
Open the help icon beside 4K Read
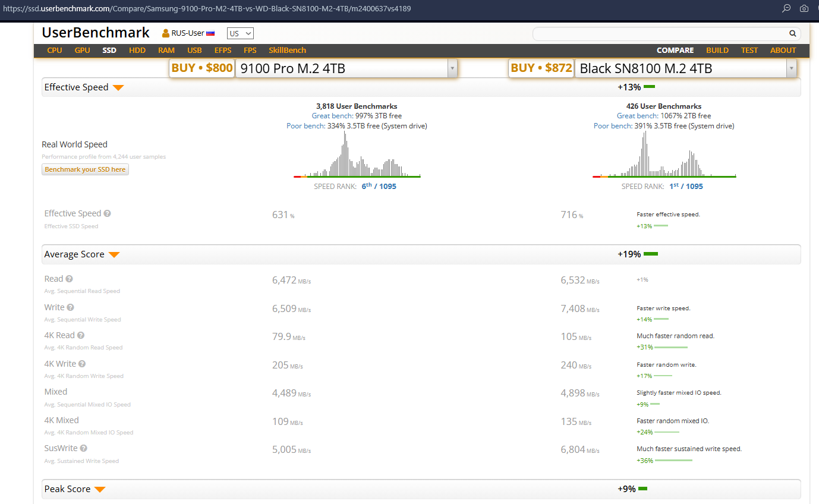(81, 335)
